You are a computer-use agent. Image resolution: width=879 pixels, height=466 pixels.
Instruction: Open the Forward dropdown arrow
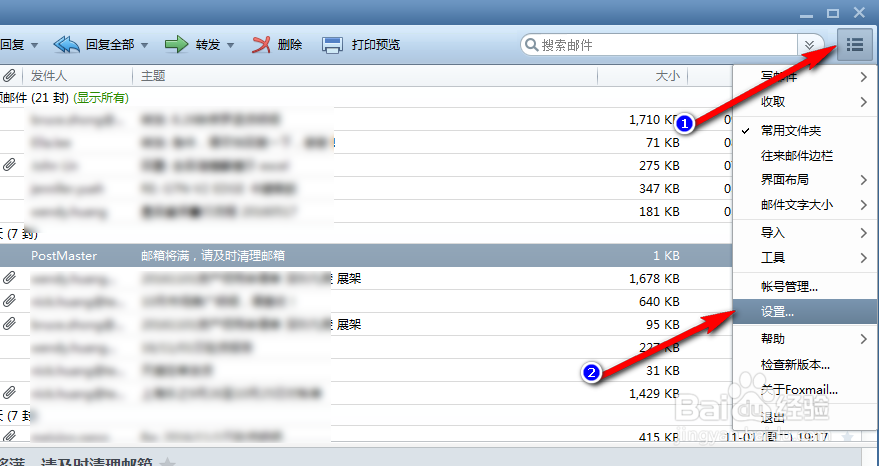click(x=230, y=45)
